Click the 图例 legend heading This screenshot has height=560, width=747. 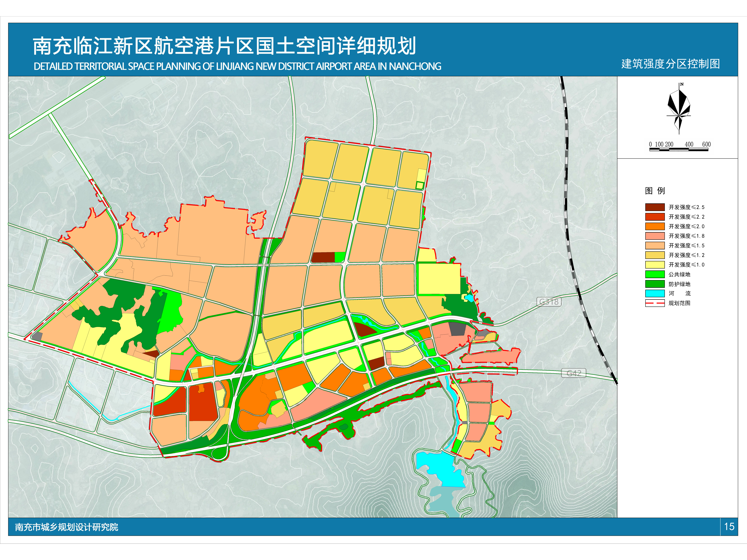pyautogui.click(x=655, y=191)
